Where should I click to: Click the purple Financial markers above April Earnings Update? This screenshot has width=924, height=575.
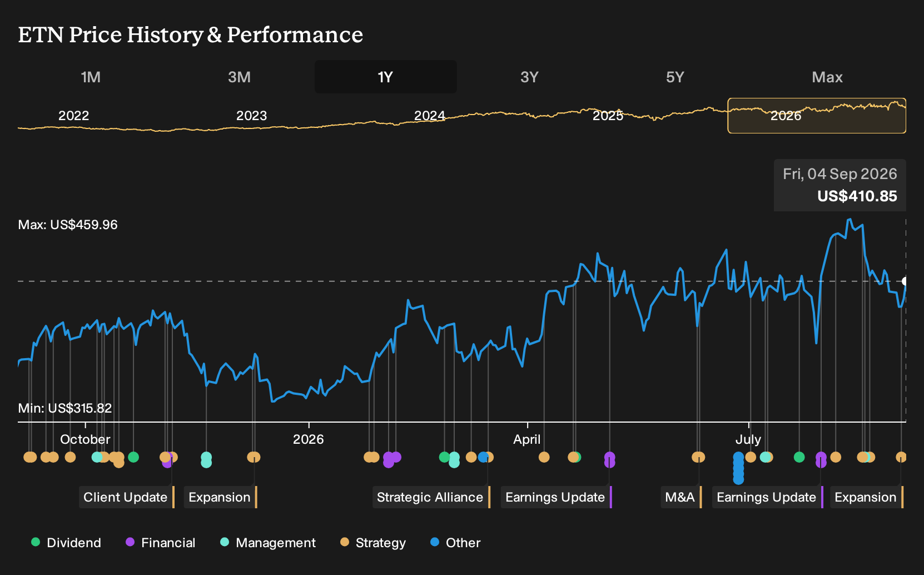[x=610, y=459]
